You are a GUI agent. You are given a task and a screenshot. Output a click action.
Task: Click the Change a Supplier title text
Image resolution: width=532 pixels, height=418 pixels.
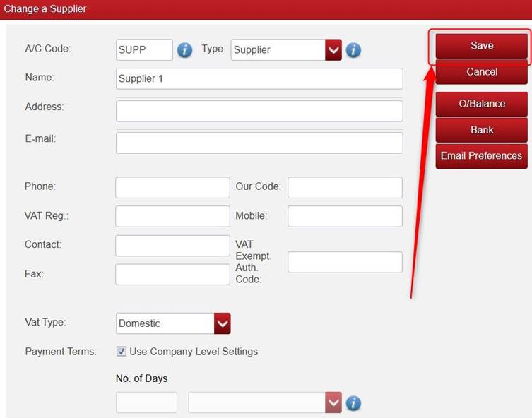point(45,8)
